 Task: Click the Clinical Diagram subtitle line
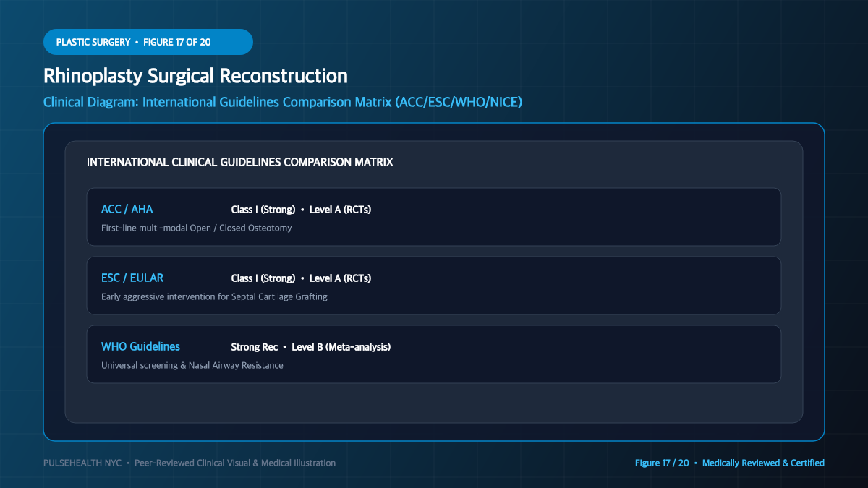click(x=283, y=102)
